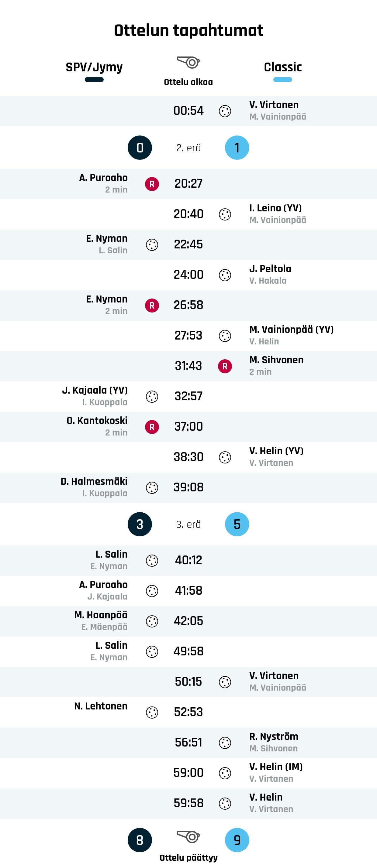377x868 pixels.
Task: Click the red penalty icon at 37:00
Action: click(152, 427)
